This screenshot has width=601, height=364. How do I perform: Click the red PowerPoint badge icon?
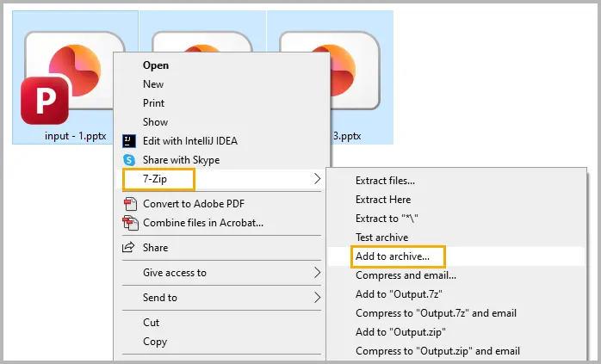[x=43, y=100]
